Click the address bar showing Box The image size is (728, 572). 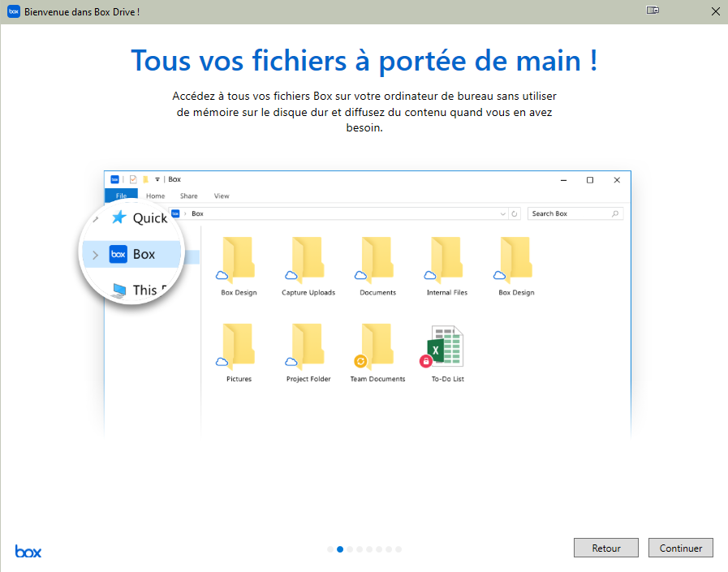343,213
